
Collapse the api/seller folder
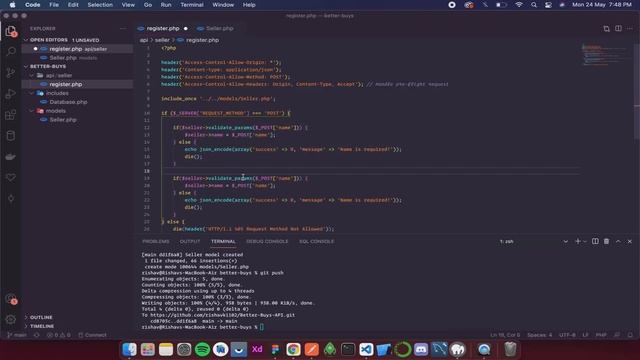(x=59, y=76)
